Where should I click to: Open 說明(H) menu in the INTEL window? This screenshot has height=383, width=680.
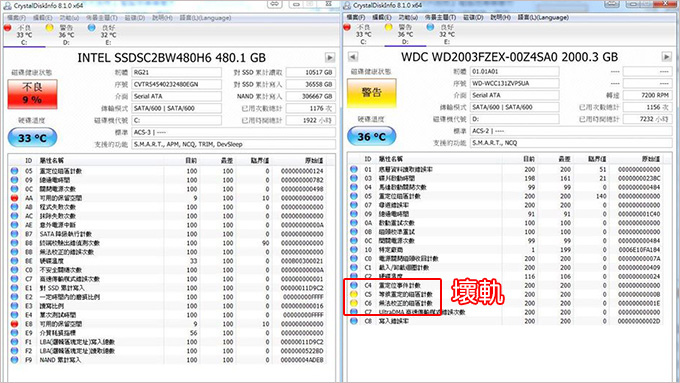click(x=162, y=18)
